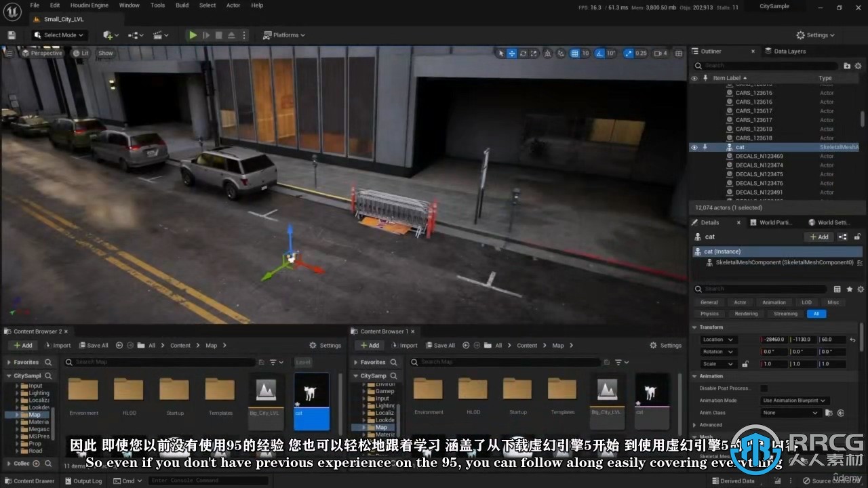The width and height of the screenshot is (868, 488).
Task: Open the Select Mode dropdown
Action: [x=59, y=35]
